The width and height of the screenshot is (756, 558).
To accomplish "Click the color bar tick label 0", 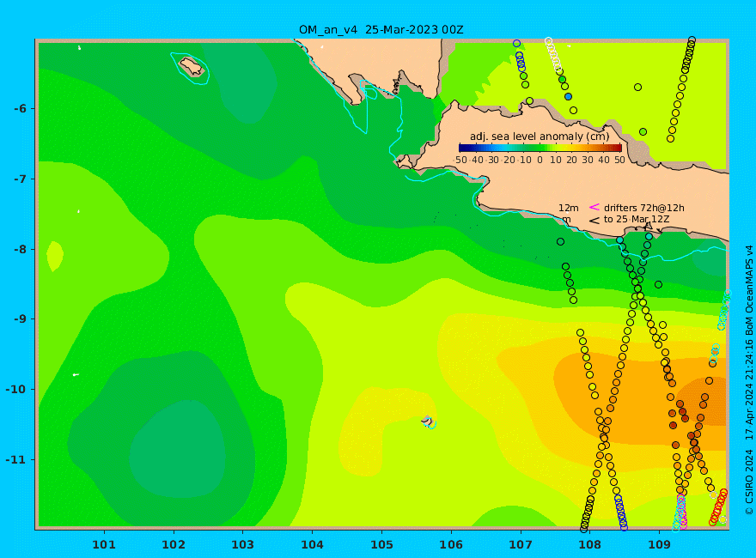I will point(540,160).
